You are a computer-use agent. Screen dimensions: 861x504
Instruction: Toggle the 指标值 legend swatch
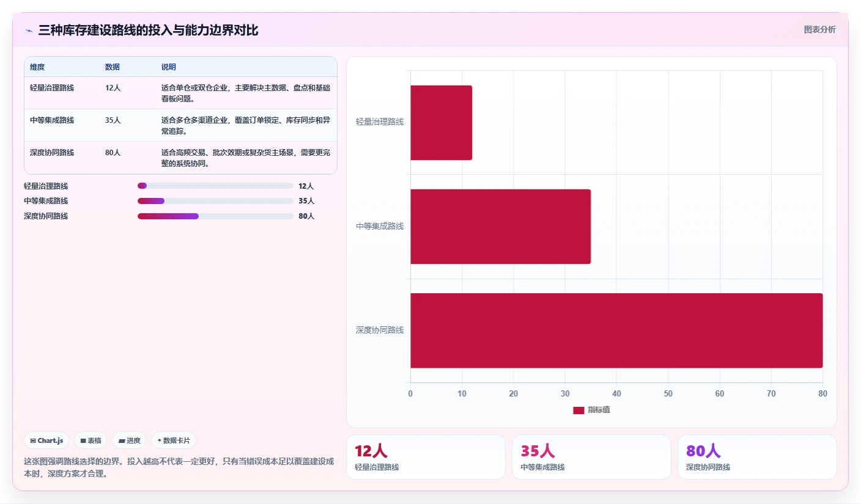pyautogui.click(x=578, y=410)
